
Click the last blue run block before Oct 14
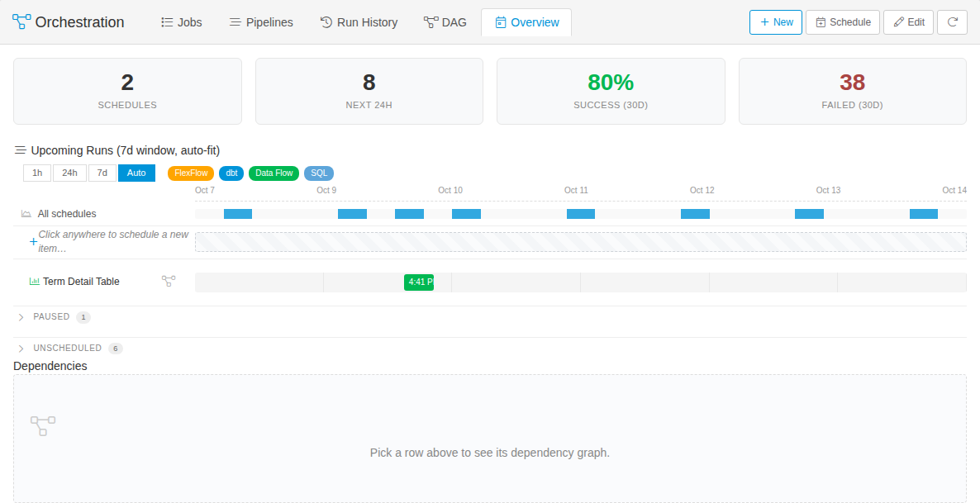(924, 214)
